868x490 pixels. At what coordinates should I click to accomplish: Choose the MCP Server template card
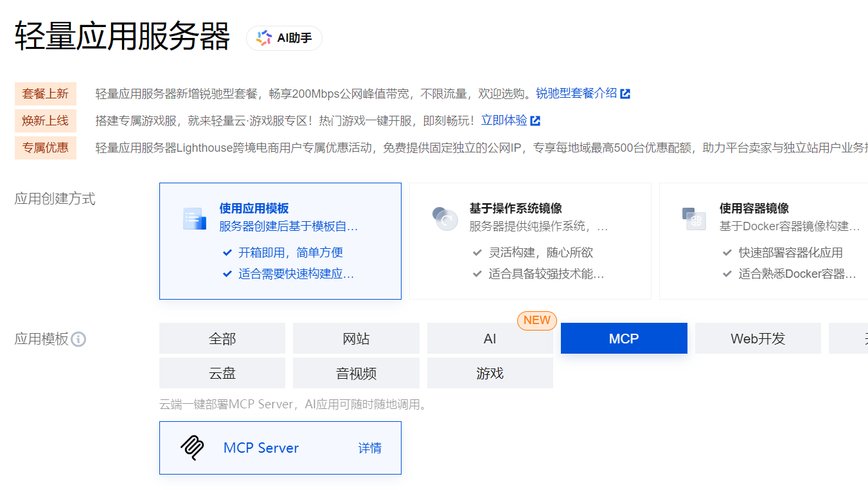280,448
